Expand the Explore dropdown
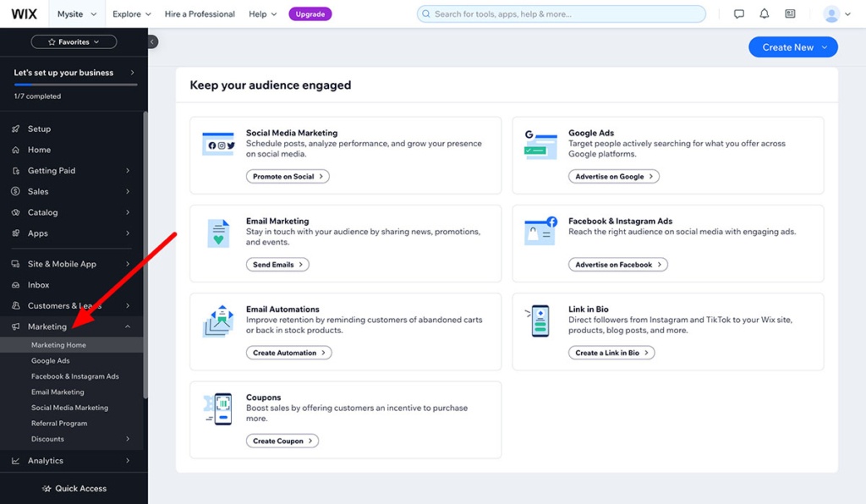The image size is (866, 504). pos(131,14)
